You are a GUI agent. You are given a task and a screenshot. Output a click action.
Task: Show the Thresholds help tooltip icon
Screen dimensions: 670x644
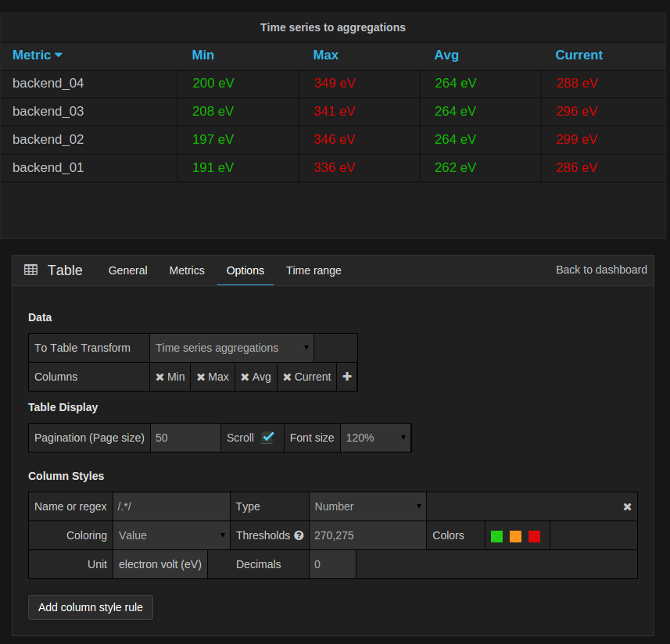click(x=299, y=535)
